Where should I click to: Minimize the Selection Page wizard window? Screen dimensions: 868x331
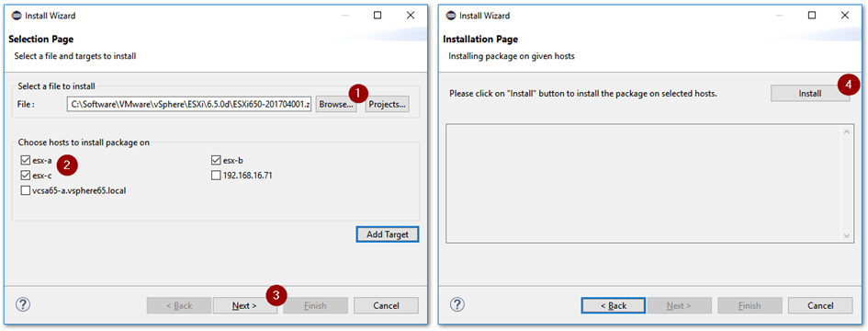point(344,16)
